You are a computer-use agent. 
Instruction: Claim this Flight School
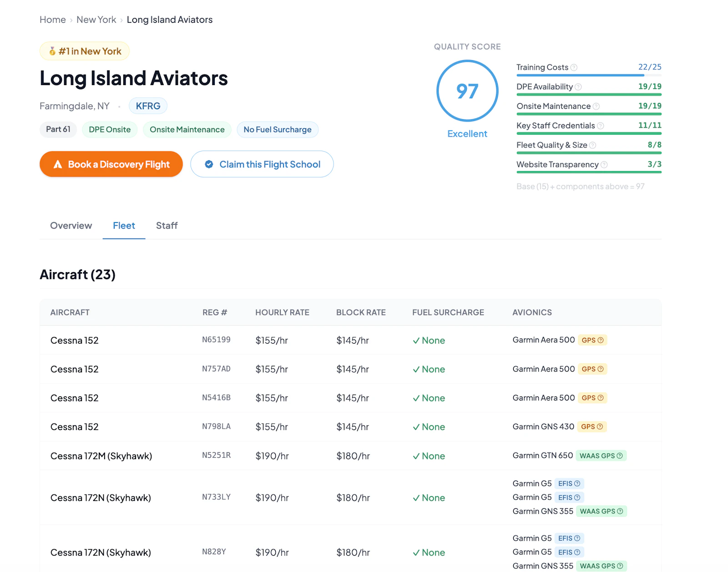[262, 164]
